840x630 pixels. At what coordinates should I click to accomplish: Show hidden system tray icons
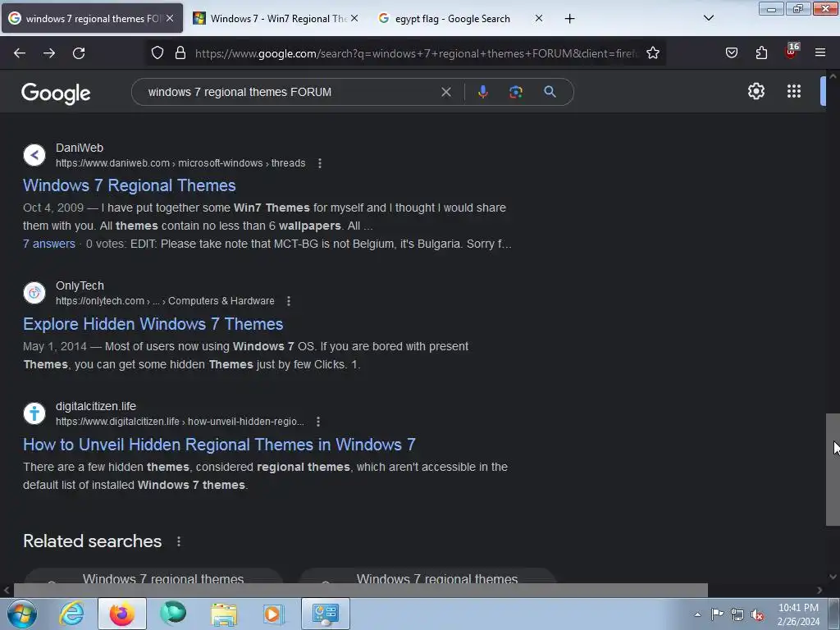coord(697,614)
